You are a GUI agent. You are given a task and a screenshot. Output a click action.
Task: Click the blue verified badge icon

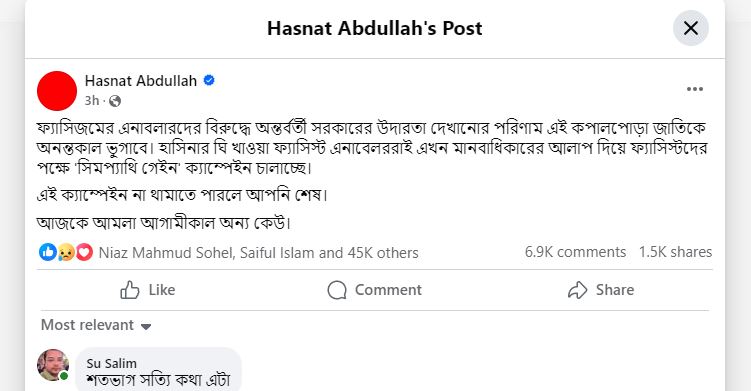click(x=209, y=80)
